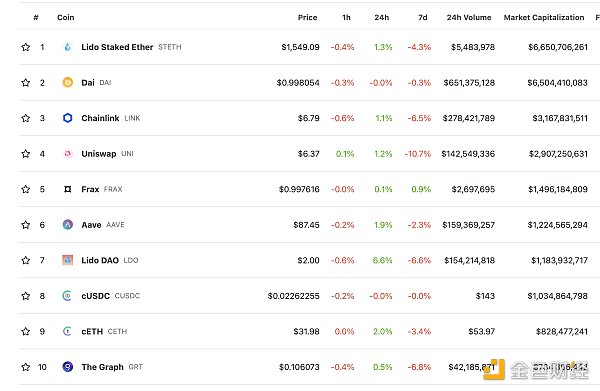Click the Lido Staked Ether coin icon
The width and height of the screenshot is (600, 391).
click(x=67, y=47)
